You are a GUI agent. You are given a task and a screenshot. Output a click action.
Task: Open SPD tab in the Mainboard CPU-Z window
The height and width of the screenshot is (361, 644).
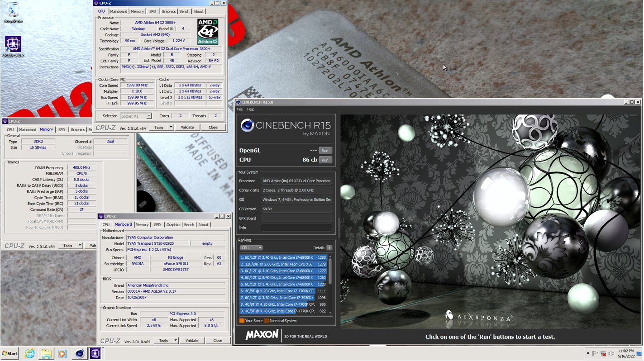click(x=157, y=225)
